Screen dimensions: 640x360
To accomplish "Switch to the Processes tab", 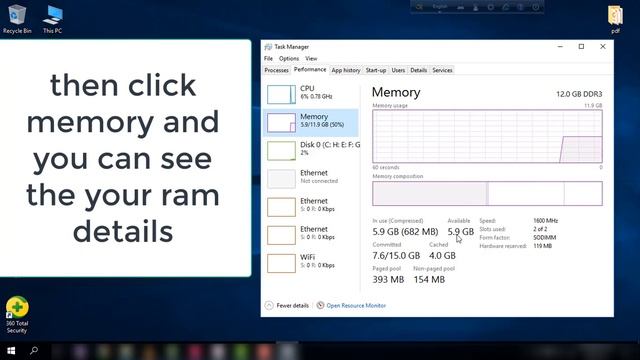I will [276, 70].
